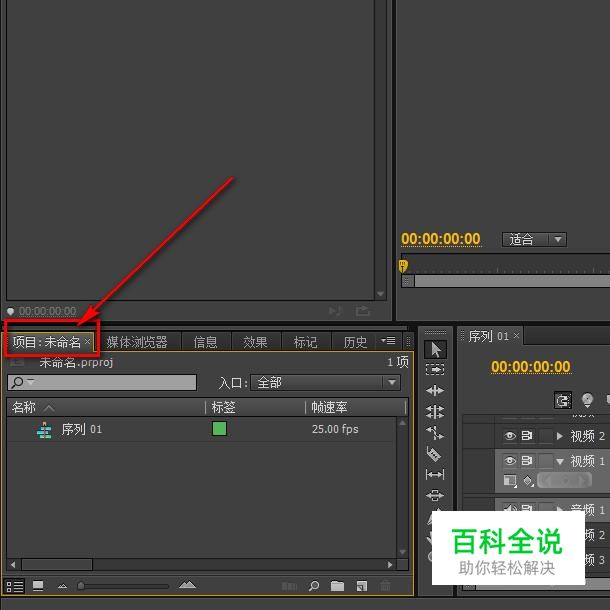Toggle Video 2 track visibility eye
Image resolution: width=610 pixels, height=610 pixels.
pyautogui.click(x=510, y=436)
